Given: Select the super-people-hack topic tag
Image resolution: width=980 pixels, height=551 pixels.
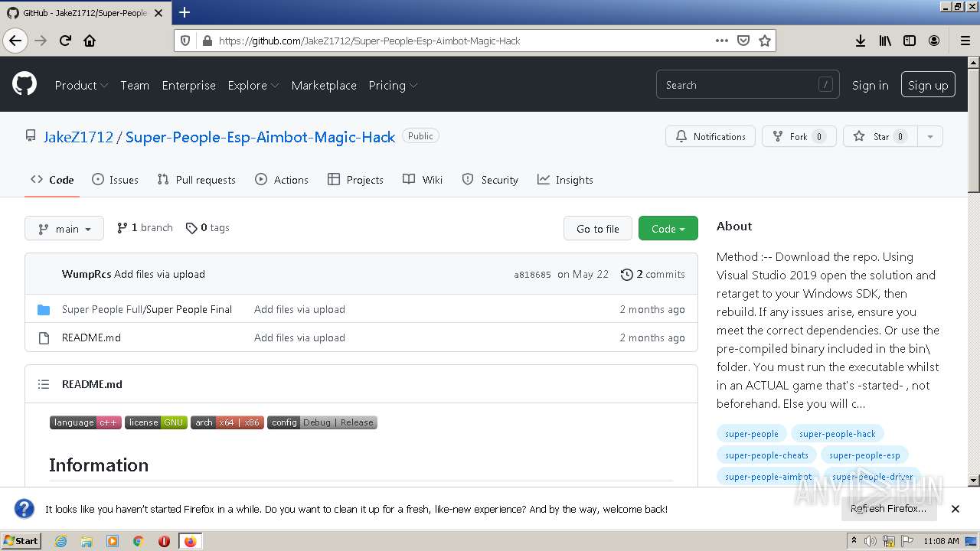Looking at the screenshot, I should click(838, 434).
